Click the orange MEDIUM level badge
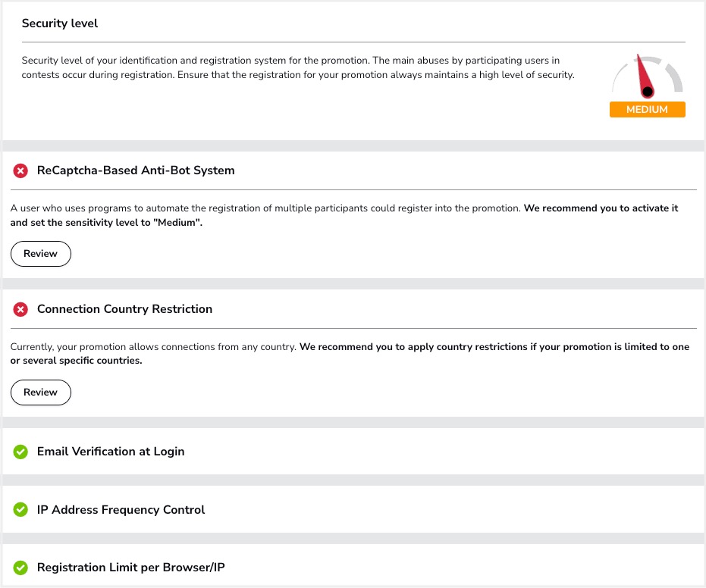The image size is (706, 588). pos(647,110)
